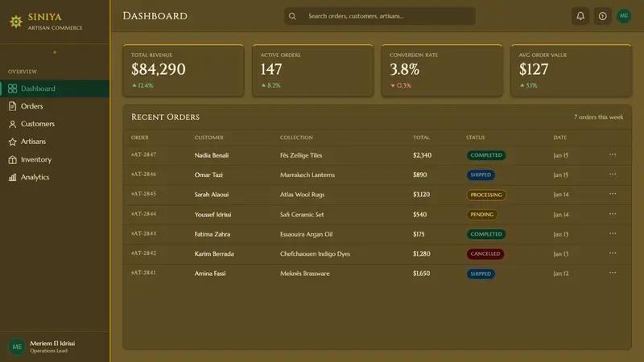The image size is (644, 362).
Task: Open the Total Revenue card
Action: [x=184, y=71]
